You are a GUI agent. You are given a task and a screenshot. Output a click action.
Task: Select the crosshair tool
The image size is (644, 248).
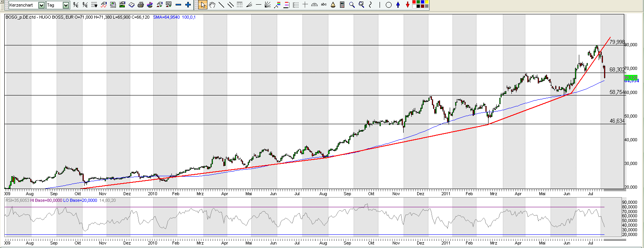click(305, 5)
